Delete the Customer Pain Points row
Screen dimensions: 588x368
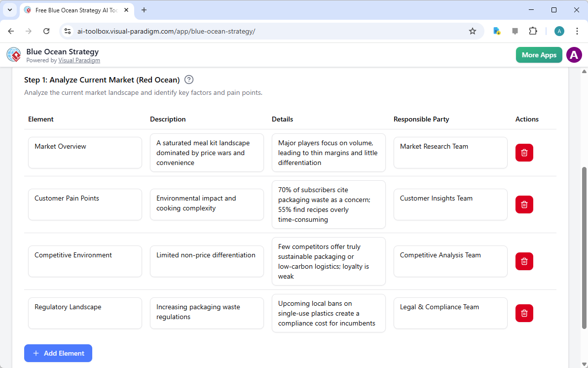click(x=524, y=204)
